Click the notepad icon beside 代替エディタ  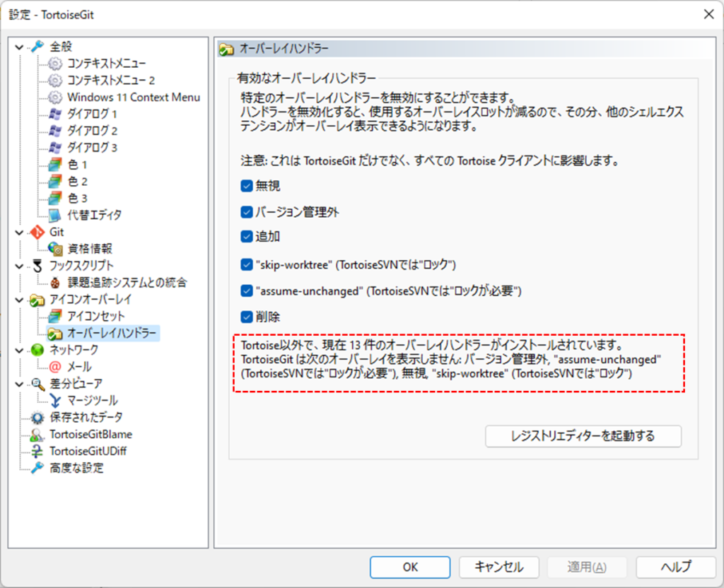[x=55, y=215]
